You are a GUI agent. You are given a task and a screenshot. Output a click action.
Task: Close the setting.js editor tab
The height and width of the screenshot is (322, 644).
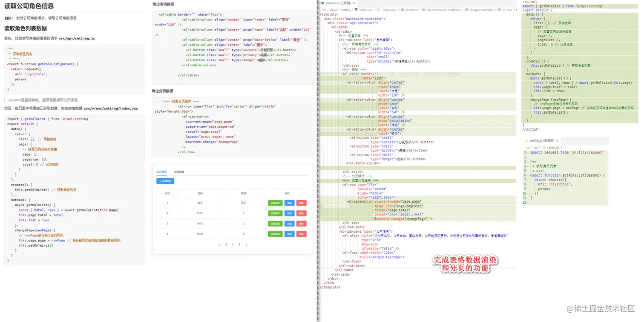click(557, 140)
